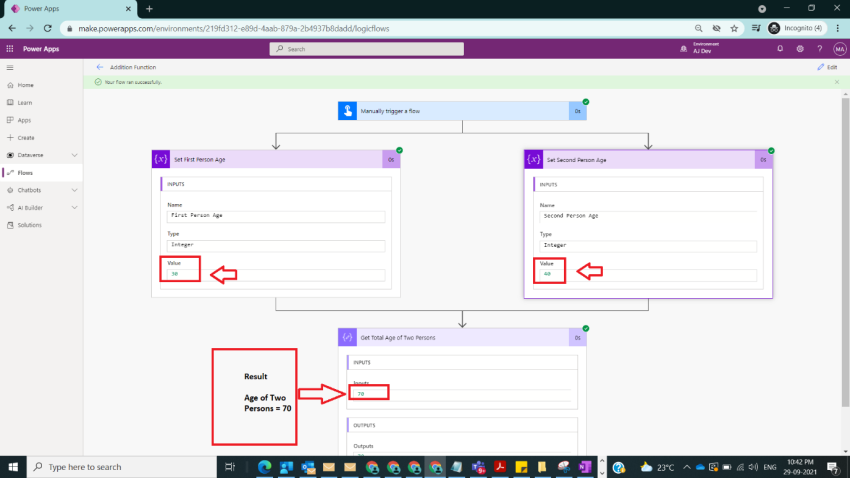The height and width of the screenshot is (478, 850).
Task: Select Create in the sidebar
Action: pos(25,138)
